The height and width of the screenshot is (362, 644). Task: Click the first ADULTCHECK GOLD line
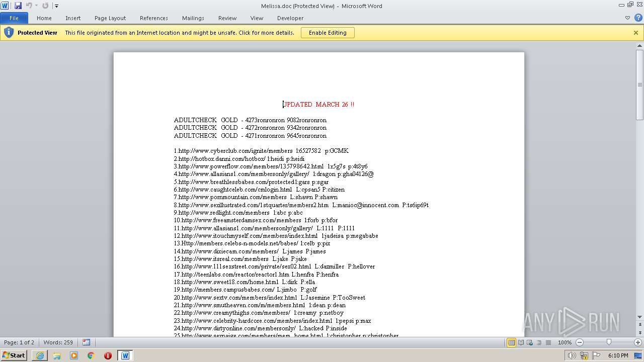coord(250,120)
